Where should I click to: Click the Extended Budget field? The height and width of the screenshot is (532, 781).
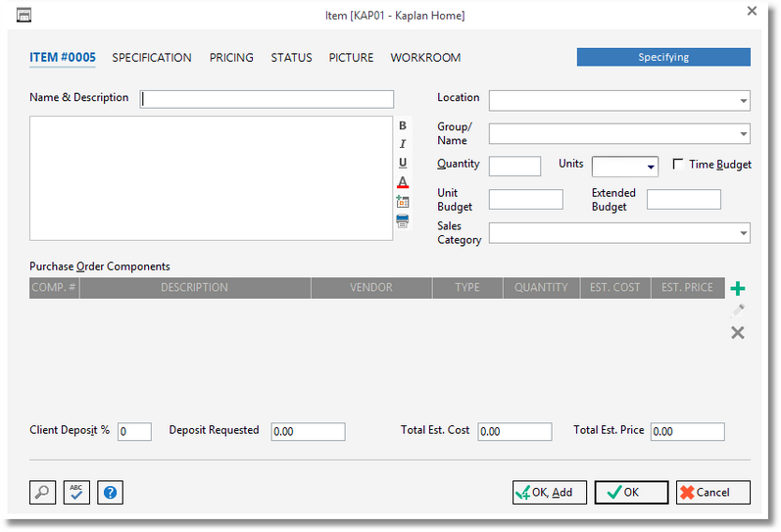tap(683, 199)
